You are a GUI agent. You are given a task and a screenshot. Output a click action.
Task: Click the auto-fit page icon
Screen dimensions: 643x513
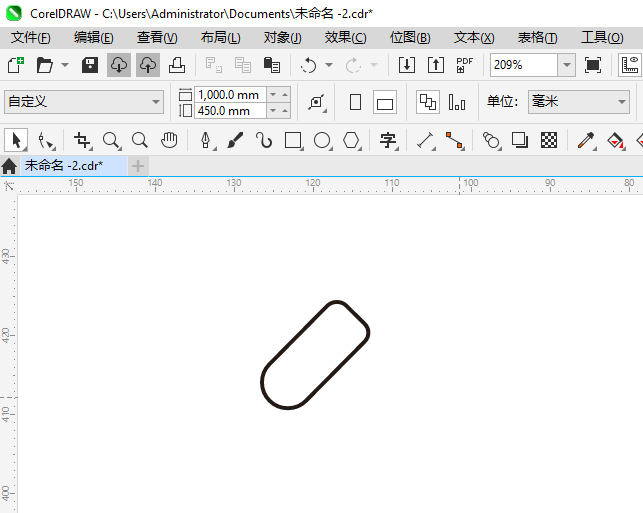click(317, 102)
